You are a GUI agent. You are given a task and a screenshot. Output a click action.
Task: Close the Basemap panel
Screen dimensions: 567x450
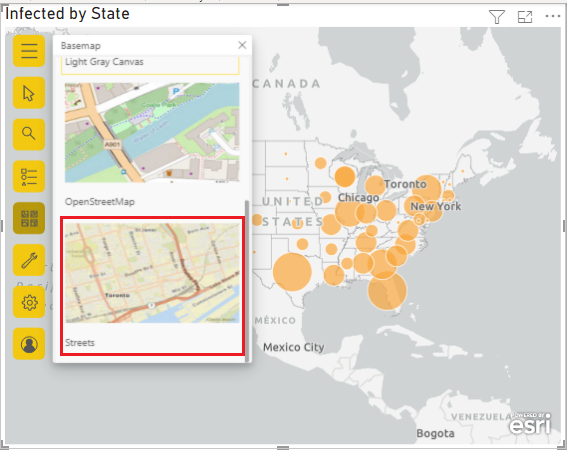(x=242, y=45)
